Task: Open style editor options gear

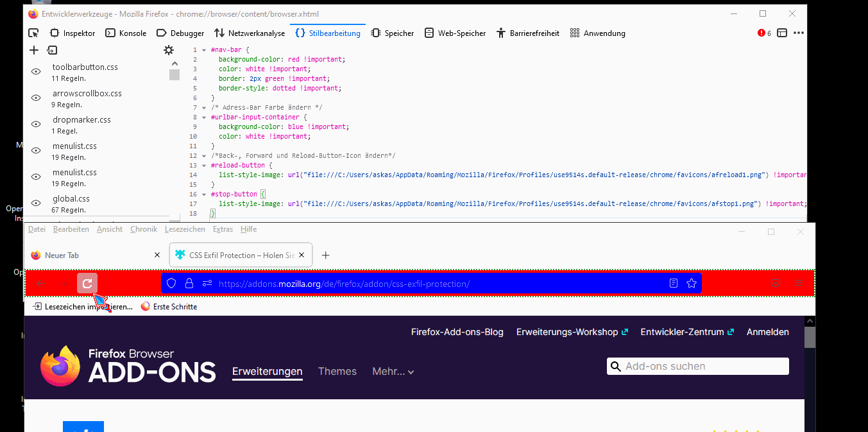Action: (169, 50)
